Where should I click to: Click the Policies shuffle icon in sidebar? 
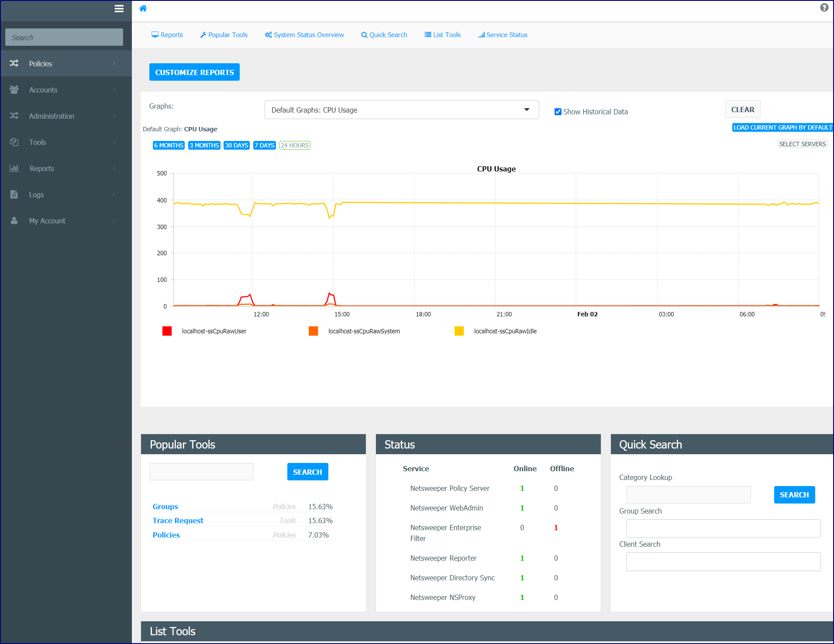pyautogui.click(x=14, y=63)
